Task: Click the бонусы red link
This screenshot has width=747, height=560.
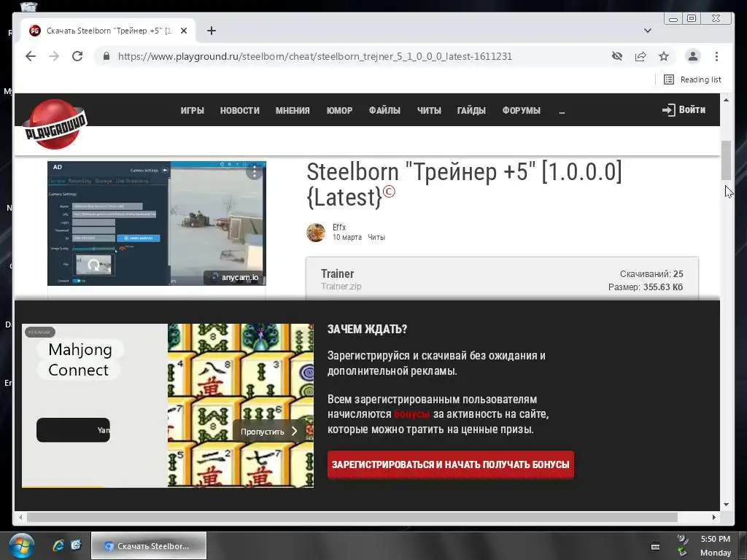Action: pyautogui.click(x=412, y=414)
